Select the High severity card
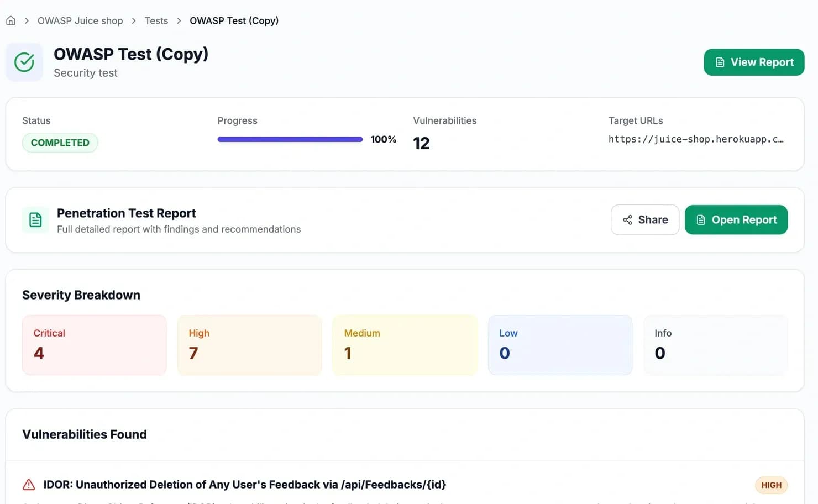The height and width of the screenshot is (504, 818). pos(250,345)
